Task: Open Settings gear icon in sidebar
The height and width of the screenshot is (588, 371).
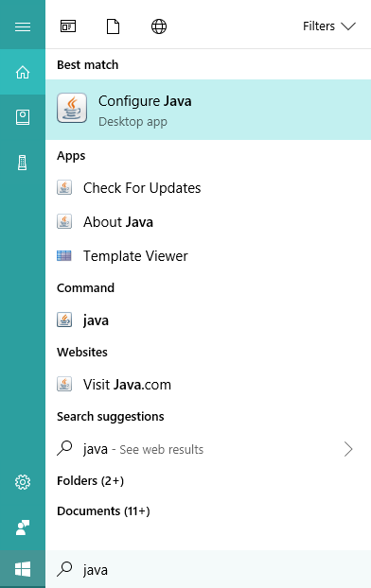Action: click(23, 482)
